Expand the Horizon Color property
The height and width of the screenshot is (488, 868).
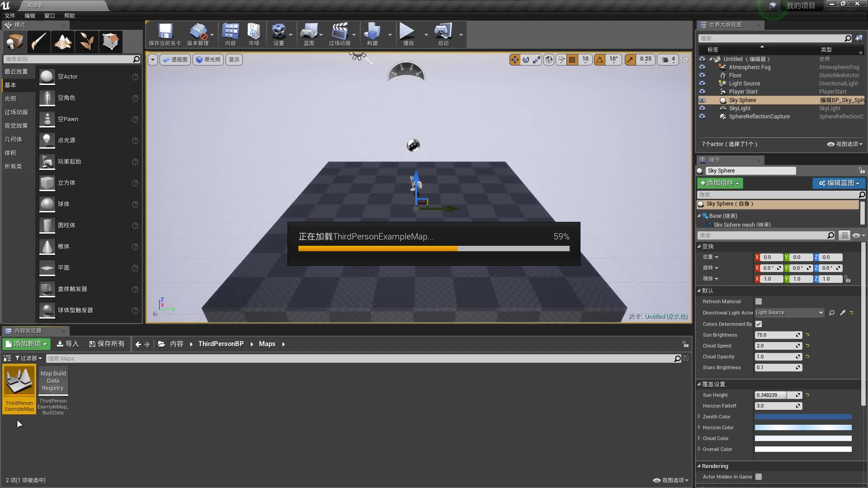pos(699,427)
